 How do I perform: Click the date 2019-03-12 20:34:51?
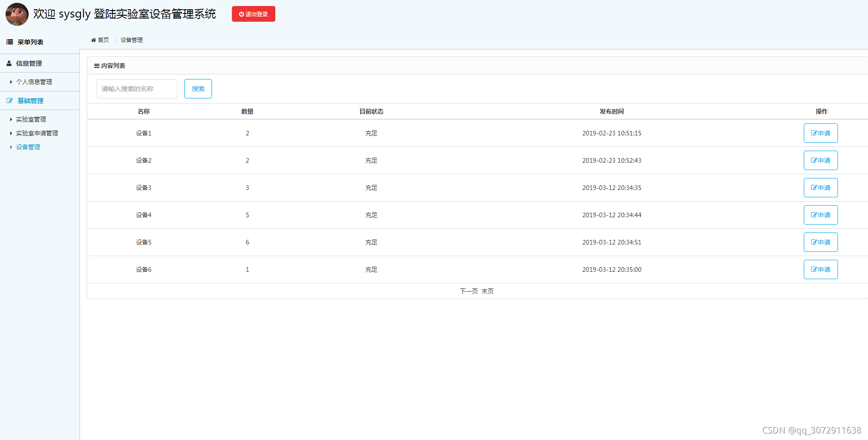pyautogui.click(x=612, y=242)
